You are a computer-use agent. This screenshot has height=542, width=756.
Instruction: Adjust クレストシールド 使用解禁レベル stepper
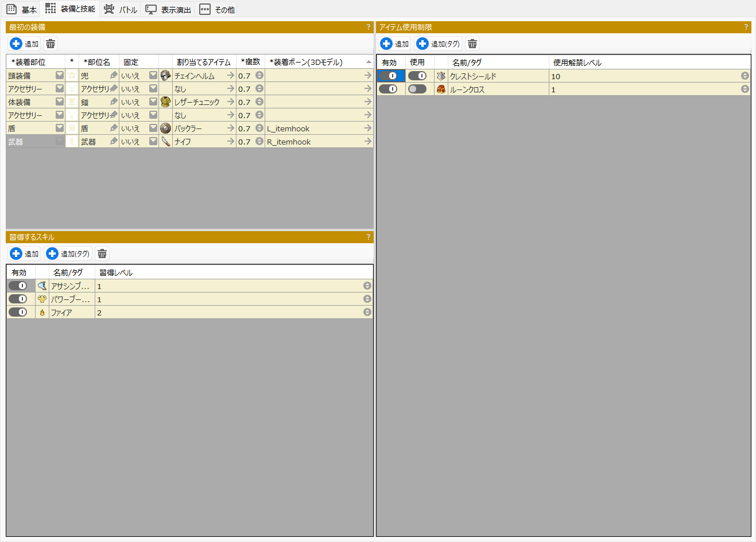click(x=745, y=76)
